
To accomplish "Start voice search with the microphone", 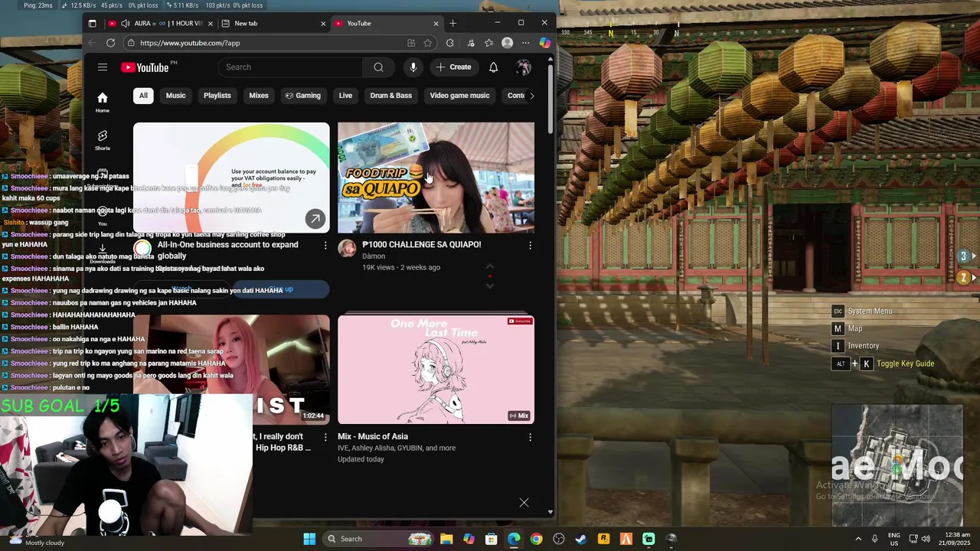I will [413, 67].
